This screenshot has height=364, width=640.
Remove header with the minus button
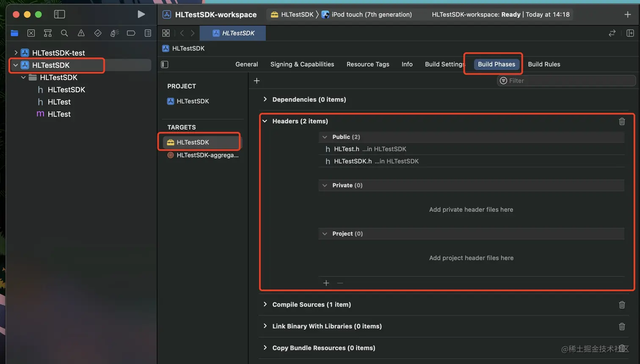click(340, 283)
